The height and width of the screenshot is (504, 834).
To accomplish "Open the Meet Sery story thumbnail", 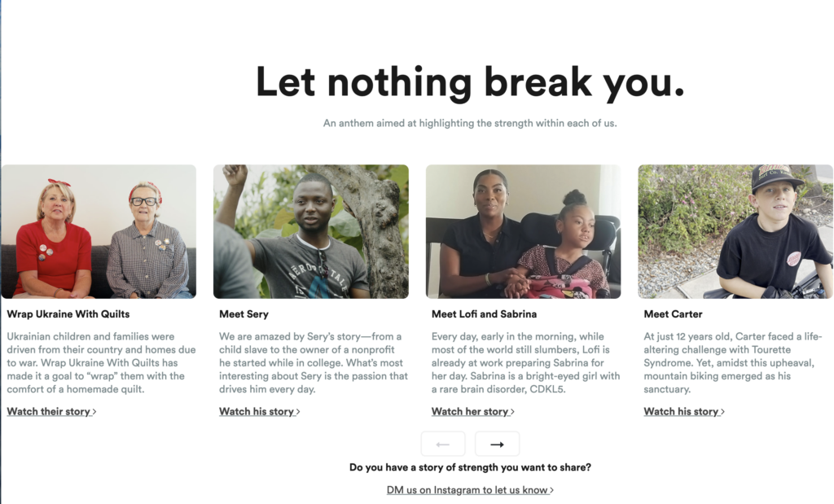I will [x=311, y=231].
